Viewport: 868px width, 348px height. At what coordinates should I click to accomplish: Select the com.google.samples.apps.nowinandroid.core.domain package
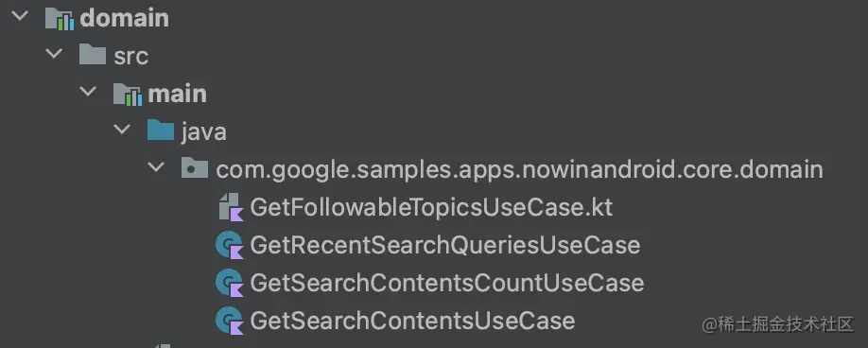519,170
